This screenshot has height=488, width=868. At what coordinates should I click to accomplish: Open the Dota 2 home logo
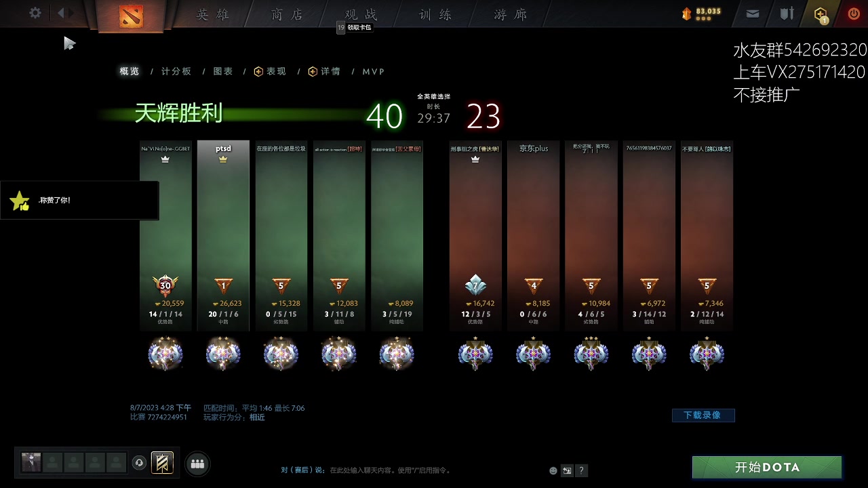(x=132, y=15)
